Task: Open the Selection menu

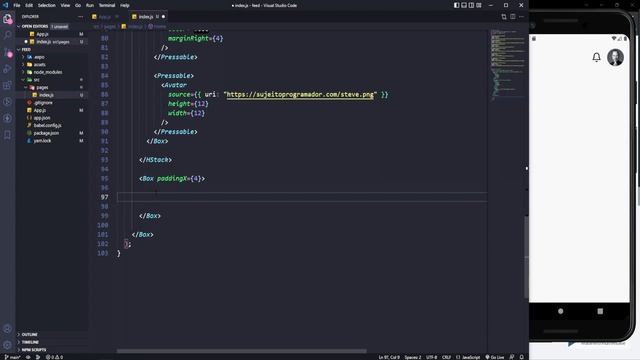Action: 47,5
